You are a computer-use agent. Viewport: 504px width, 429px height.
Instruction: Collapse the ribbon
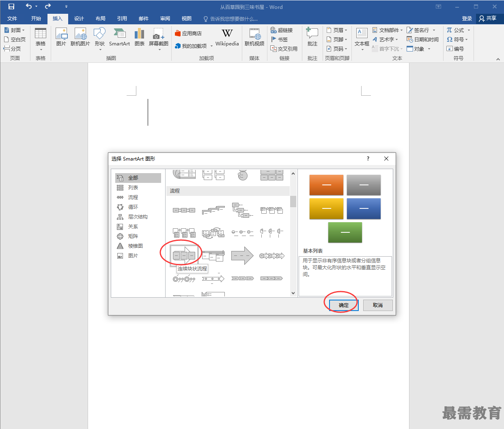coord(498,59)
